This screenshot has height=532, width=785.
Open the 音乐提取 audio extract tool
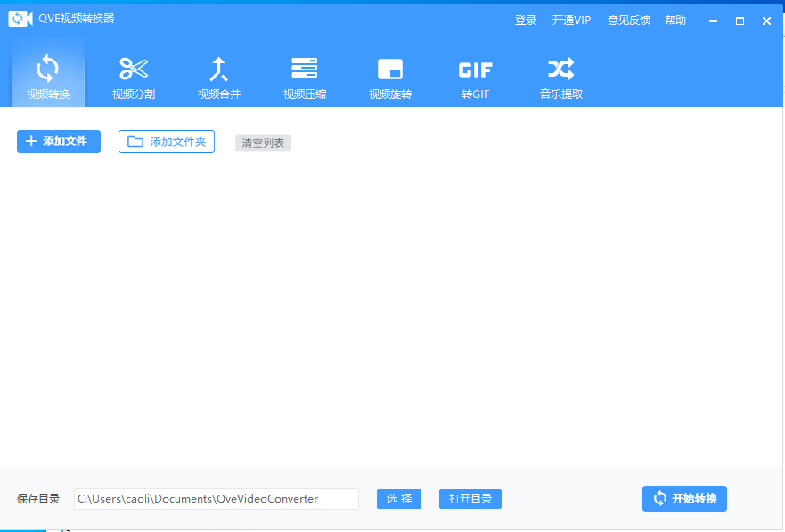click(561, 77)
